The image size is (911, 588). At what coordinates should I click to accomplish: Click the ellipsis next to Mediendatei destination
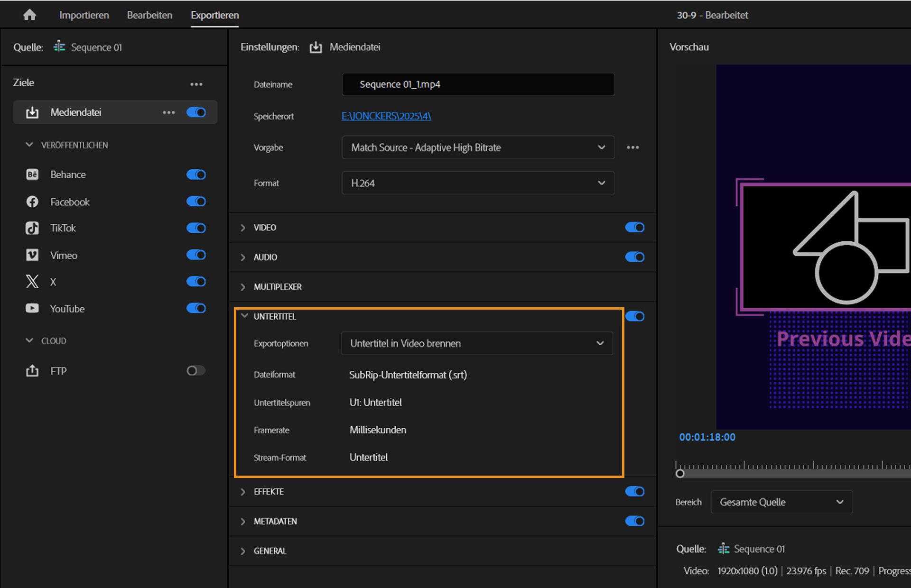tap(169, 112)
